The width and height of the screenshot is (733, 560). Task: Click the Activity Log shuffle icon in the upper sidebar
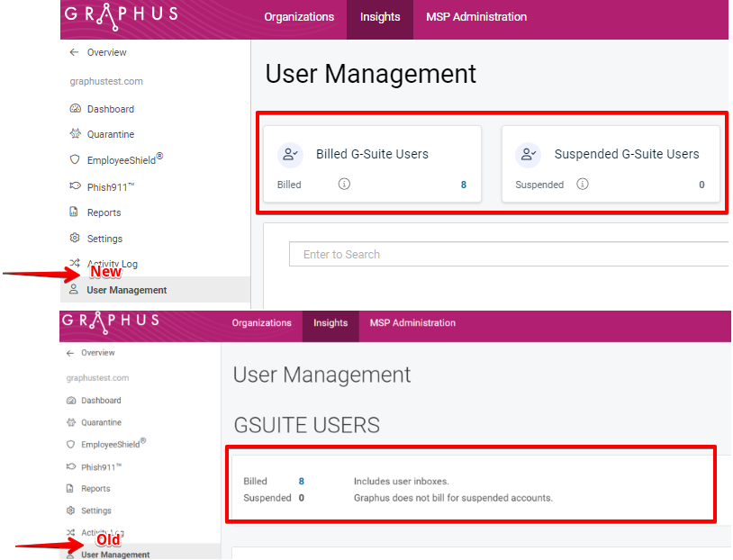click(x=75, y=263)
